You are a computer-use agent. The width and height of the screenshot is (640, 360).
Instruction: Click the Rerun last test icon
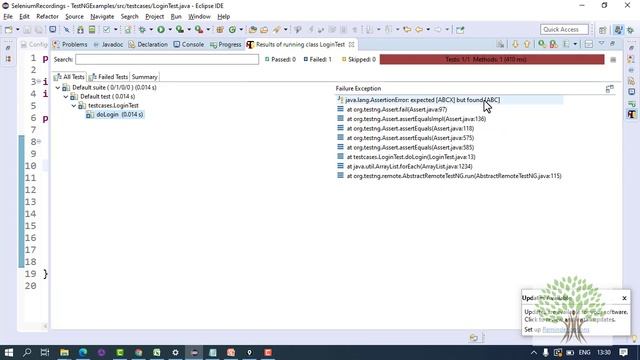(x=542, y=44)
